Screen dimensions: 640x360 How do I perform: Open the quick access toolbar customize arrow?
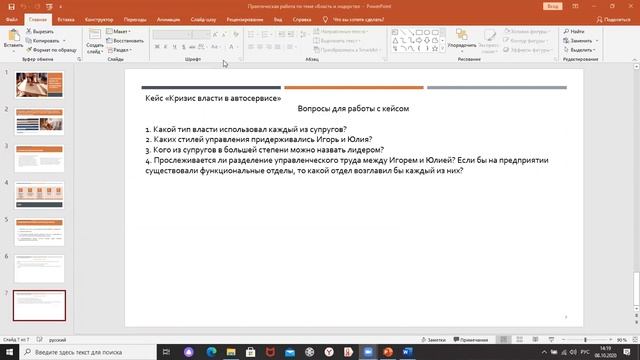(61, 7)
